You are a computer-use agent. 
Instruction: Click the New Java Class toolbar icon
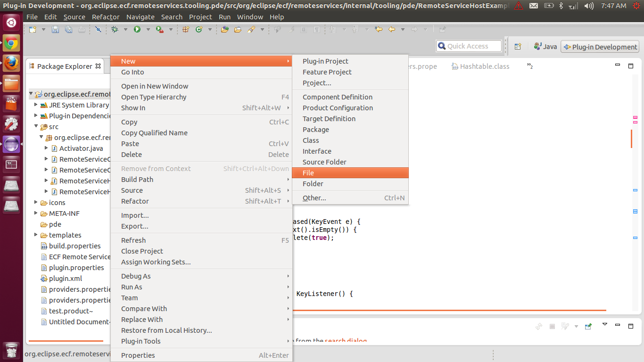[x=199, y=29]
